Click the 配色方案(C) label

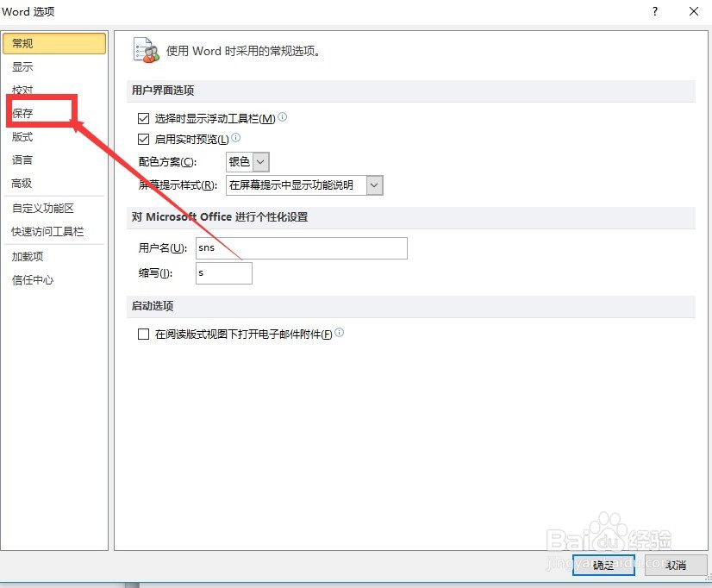pos(167,162)
